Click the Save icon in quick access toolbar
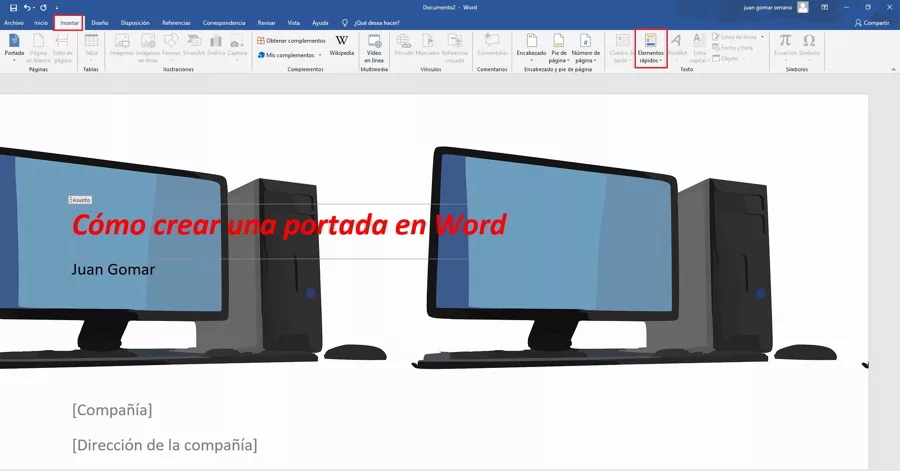The width and height of the screenshot is (900, 471). pos(13,7)
